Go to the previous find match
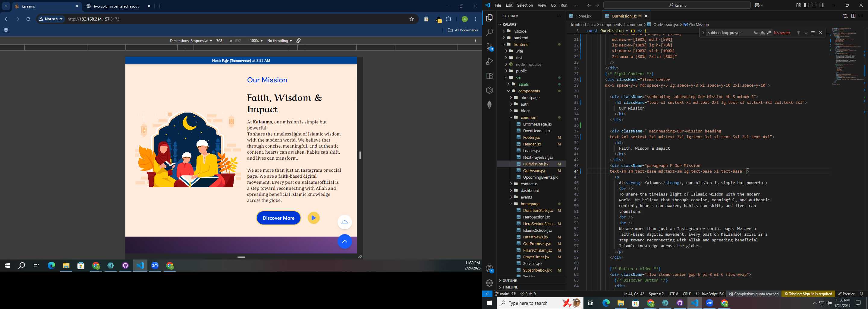The width and height of the screenshot is (868, 309). coord(798,33)
